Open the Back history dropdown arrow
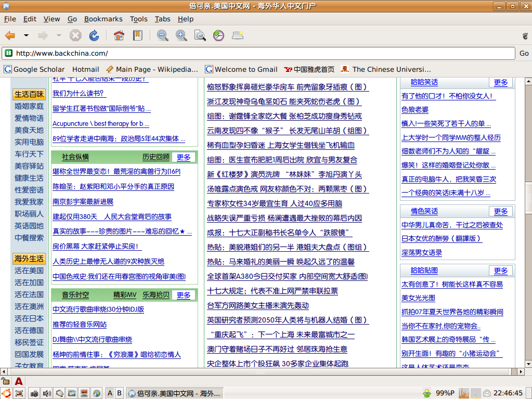 tap(26, 35)
